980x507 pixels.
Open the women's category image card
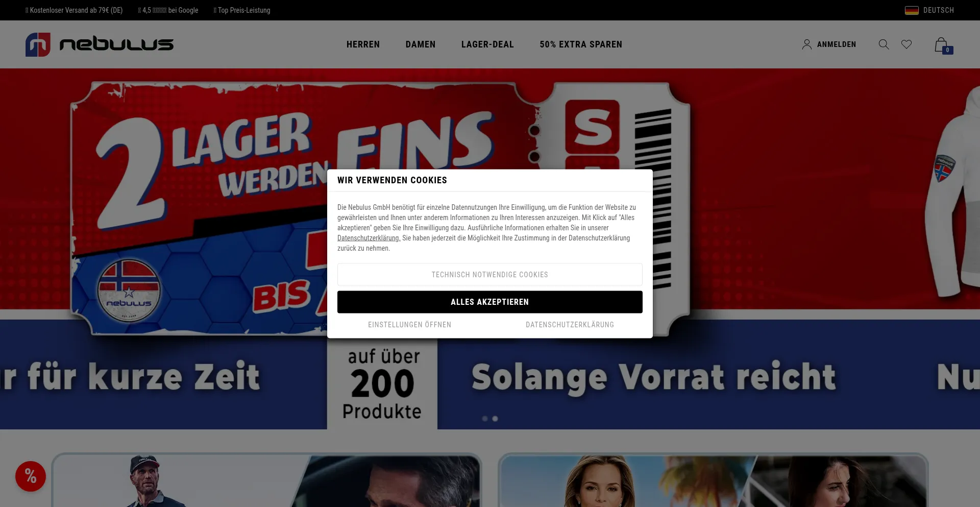coord(713,480)
